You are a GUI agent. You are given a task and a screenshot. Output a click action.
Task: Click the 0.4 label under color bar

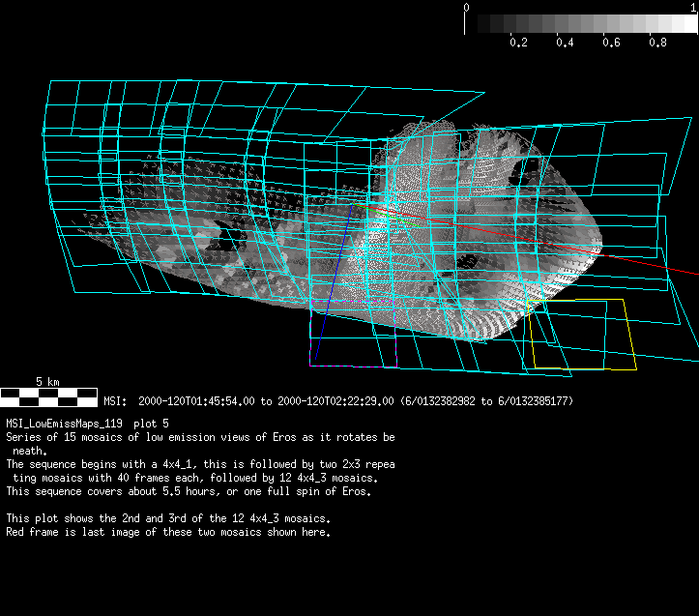565,43
